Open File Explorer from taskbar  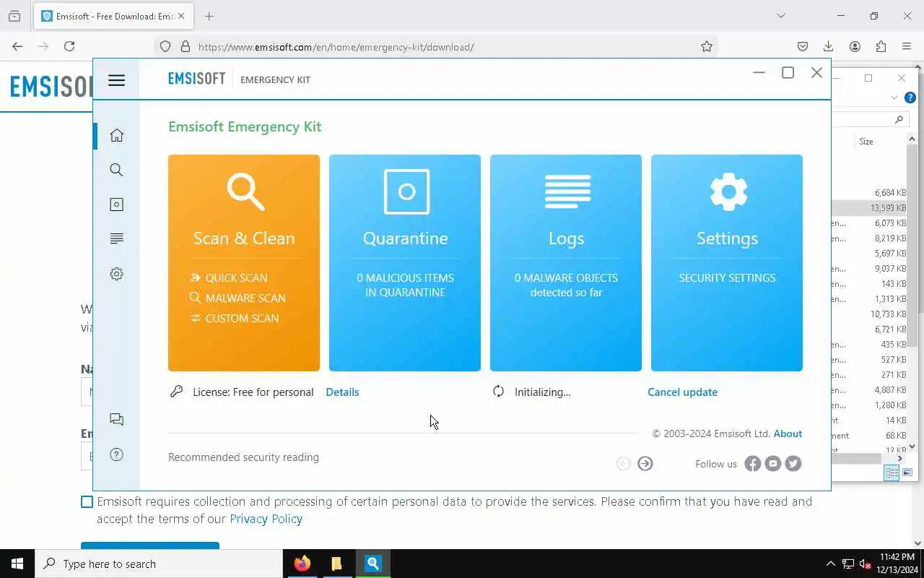click(x=336, y=564)
